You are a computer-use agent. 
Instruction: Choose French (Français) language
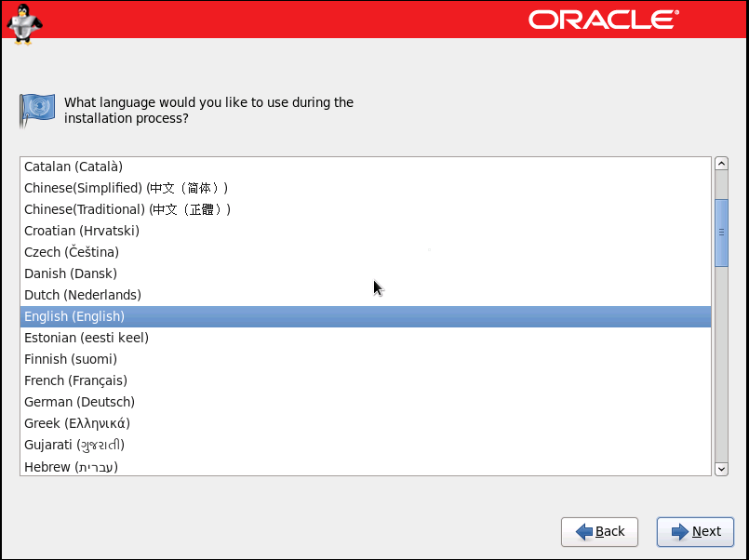click(75, 380)
